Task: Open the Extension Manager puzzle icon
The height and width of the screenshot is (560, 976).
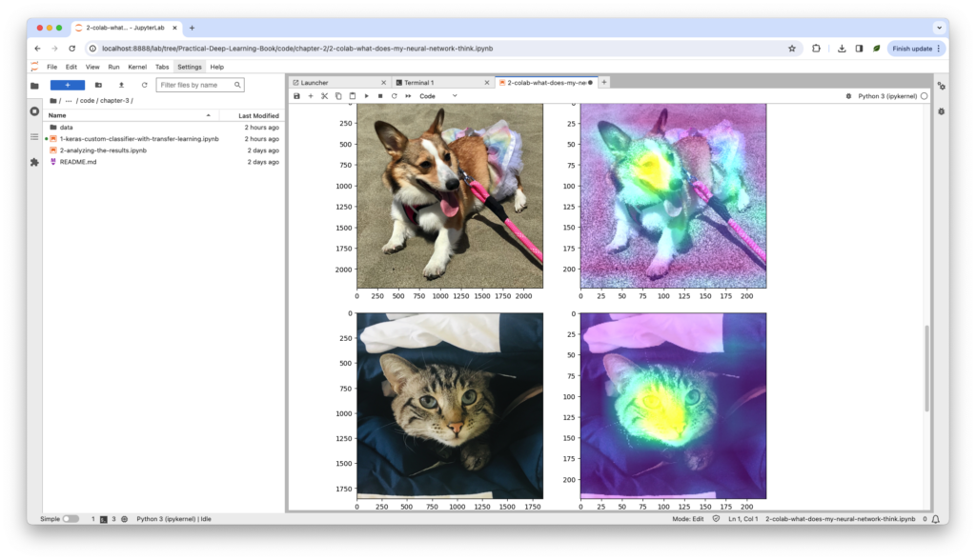Action: coord(34,162)
